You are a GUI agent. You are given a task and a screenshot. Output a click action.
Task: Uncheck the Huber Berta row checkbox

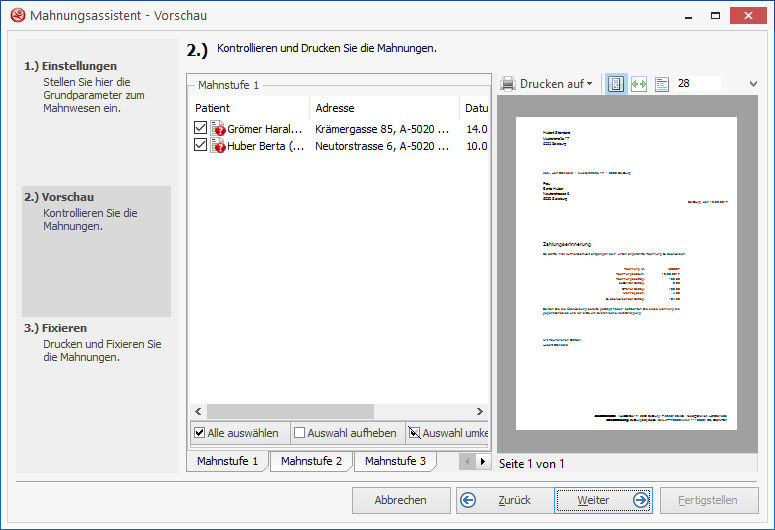click(201, 146)
